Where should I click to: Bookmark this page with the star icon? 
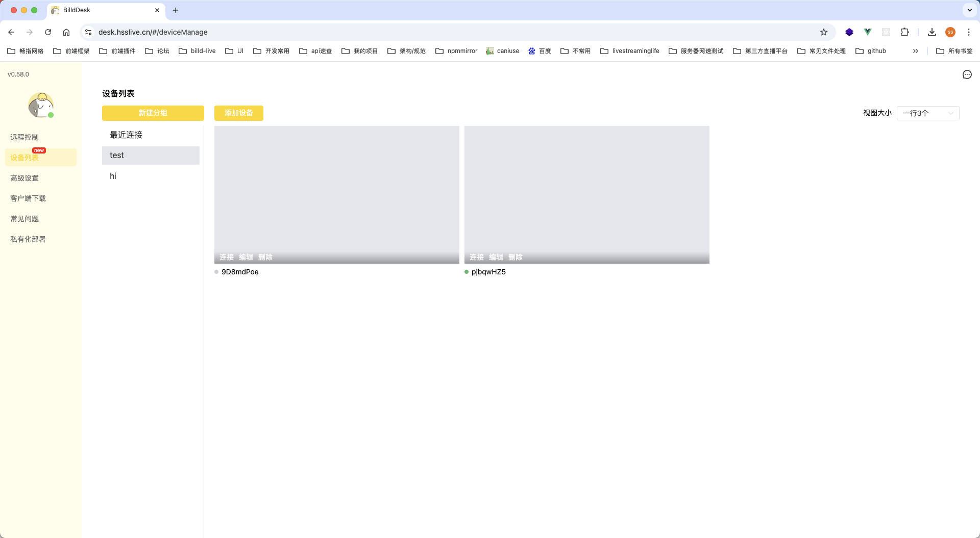(x=824, y=32)
